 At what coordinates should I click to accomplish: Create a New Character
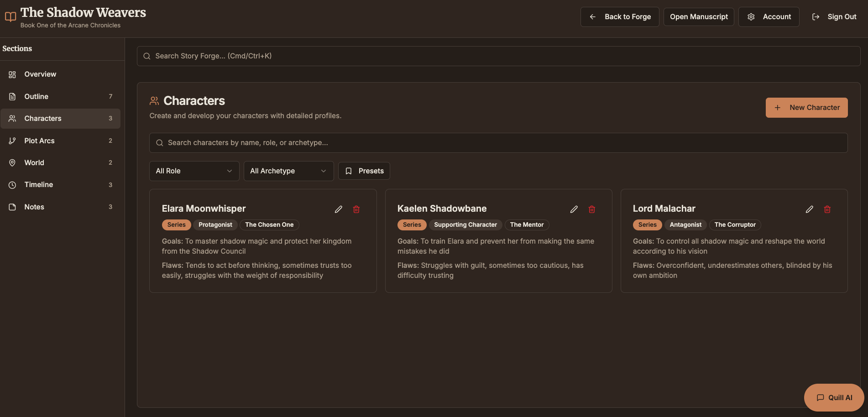coord(807,108)
